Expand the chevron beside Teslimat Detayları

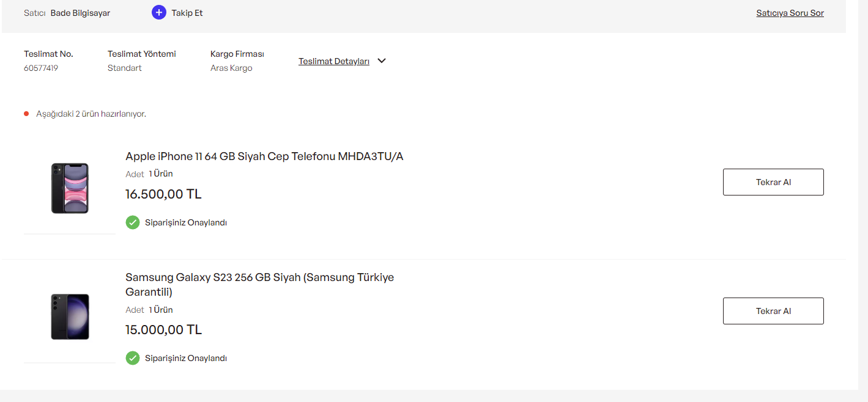pos(382,61)
